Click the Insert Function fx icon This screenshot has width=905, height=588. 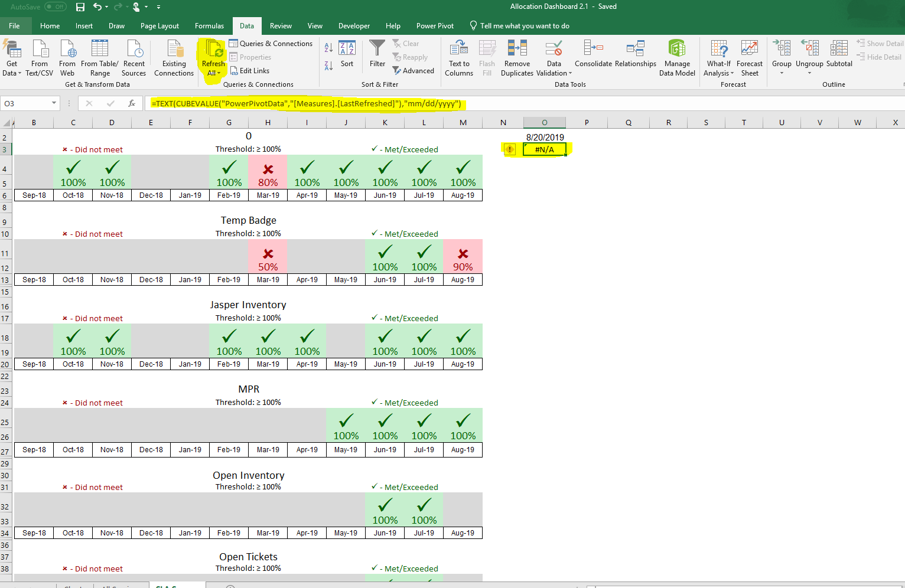click(x=132, y=103)
